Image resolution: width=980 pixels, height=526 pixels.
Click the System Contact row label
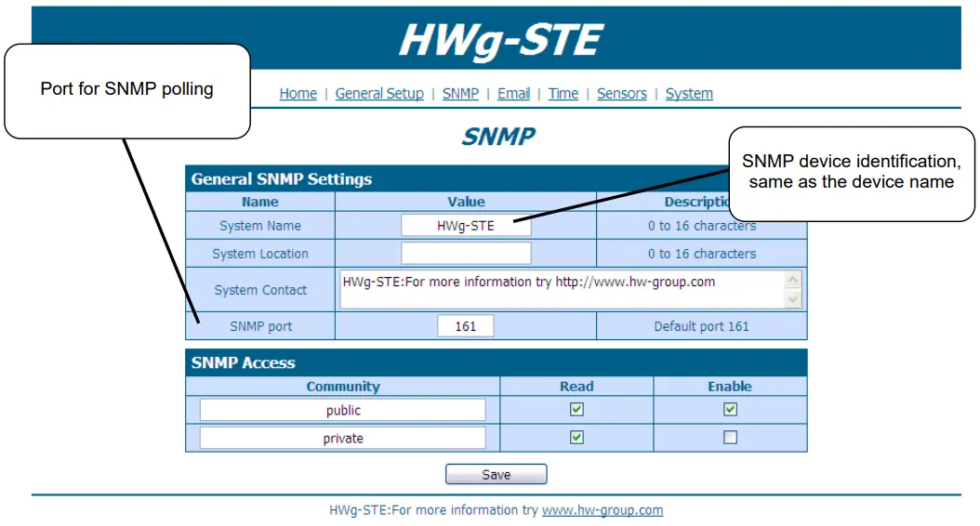click(x=260, y=290)
